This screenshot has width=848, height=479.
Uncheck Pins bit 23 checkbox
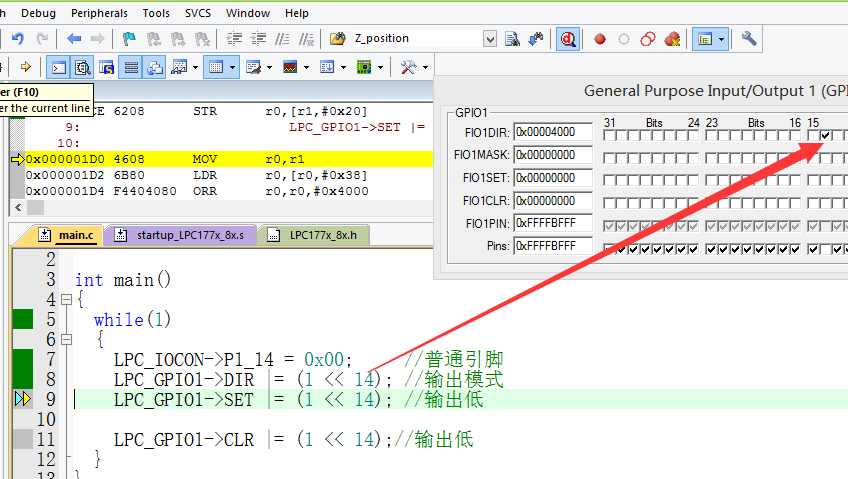711,249
